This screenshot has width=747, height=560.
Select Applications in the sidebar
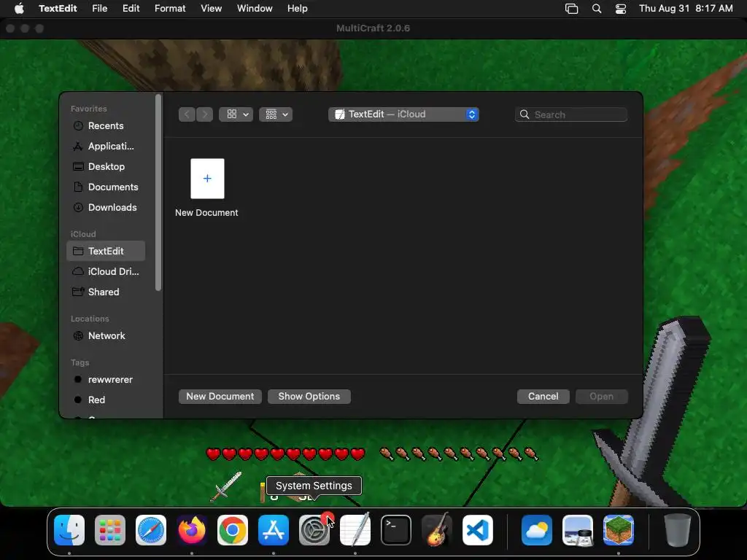(106, 146)
